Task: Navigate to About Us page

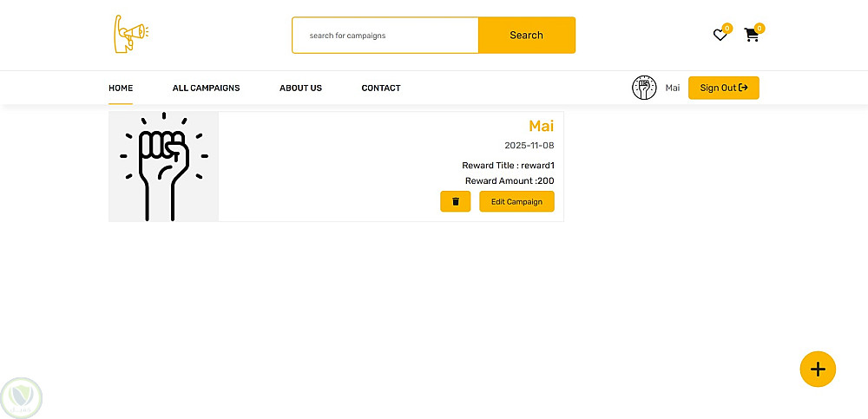Action: point(300,88)
